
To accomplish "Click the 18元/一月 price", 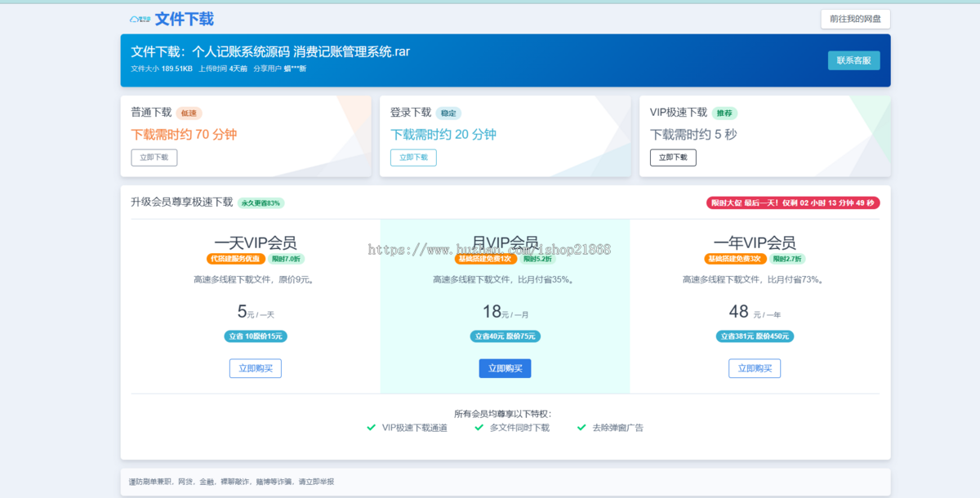I will pyautogui.click(x=506, y=312).
